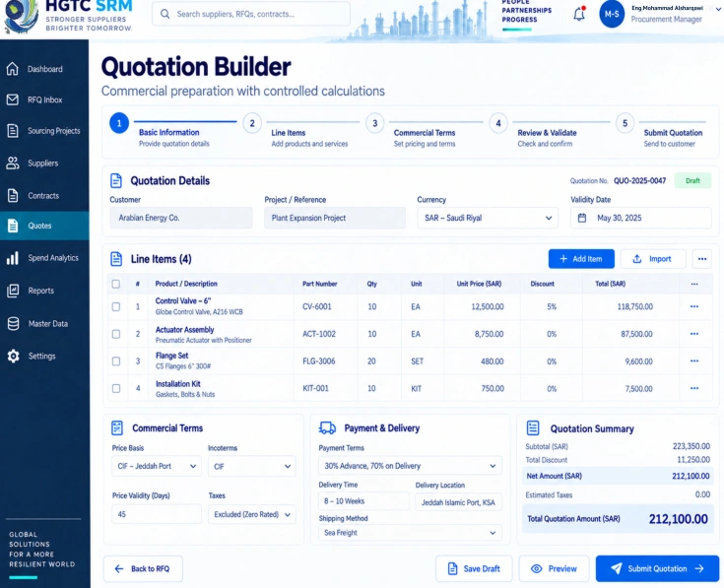The height and width of the screenshot is (588, 724).
Task: Click quotation number QUO-2025-0047
Action: click(639, 181)
